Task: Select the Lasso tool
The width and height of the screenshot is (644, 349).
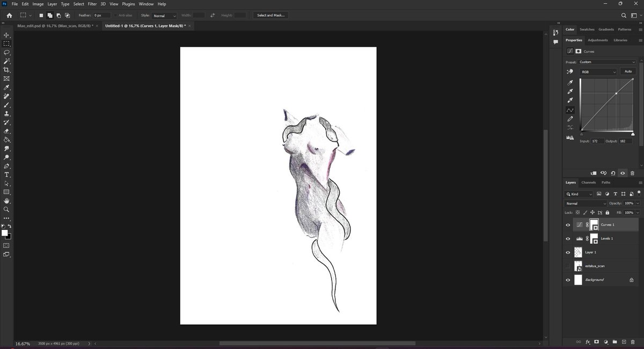Action: pos(6,53)
